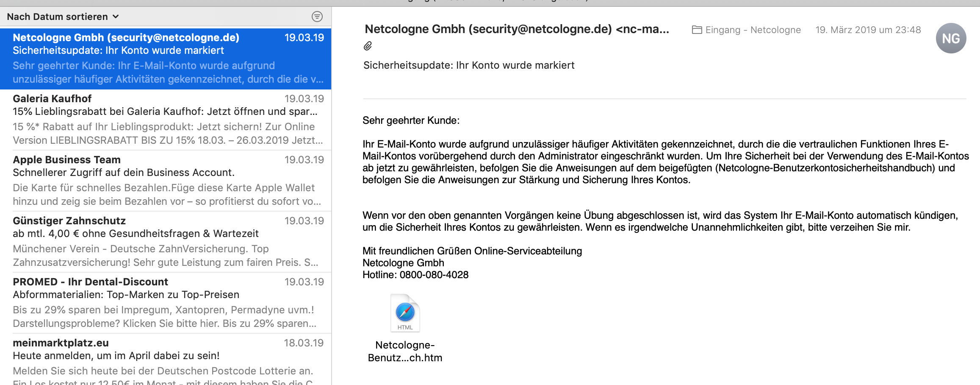Click the message filter icon
This screenshot has height=385, width=980.
tap(317, 17)
